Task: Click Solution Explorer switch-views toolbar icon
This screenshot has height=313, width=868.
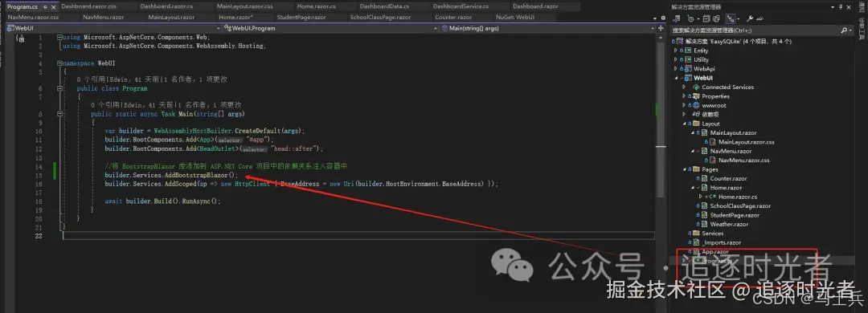Action: (677, 18)
